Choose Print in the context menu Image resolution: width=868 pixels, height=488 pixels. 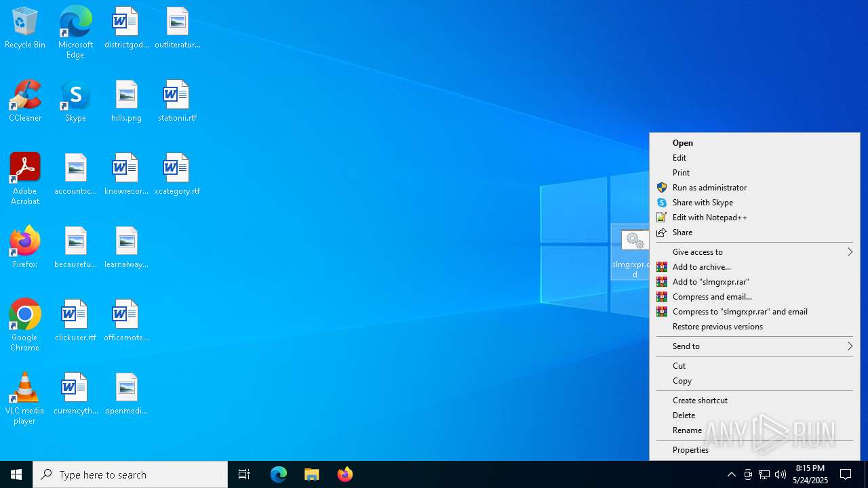(755, 173)
